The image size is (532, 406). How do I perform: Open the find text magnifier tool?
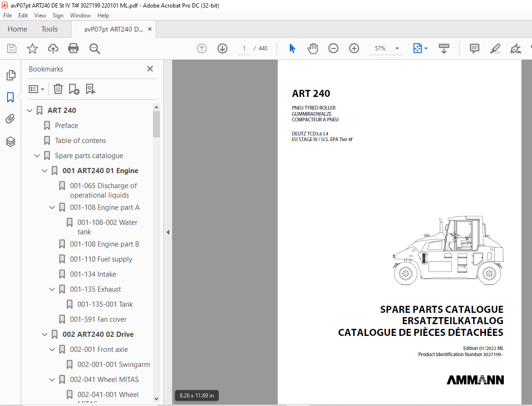[x=95, y=48]
